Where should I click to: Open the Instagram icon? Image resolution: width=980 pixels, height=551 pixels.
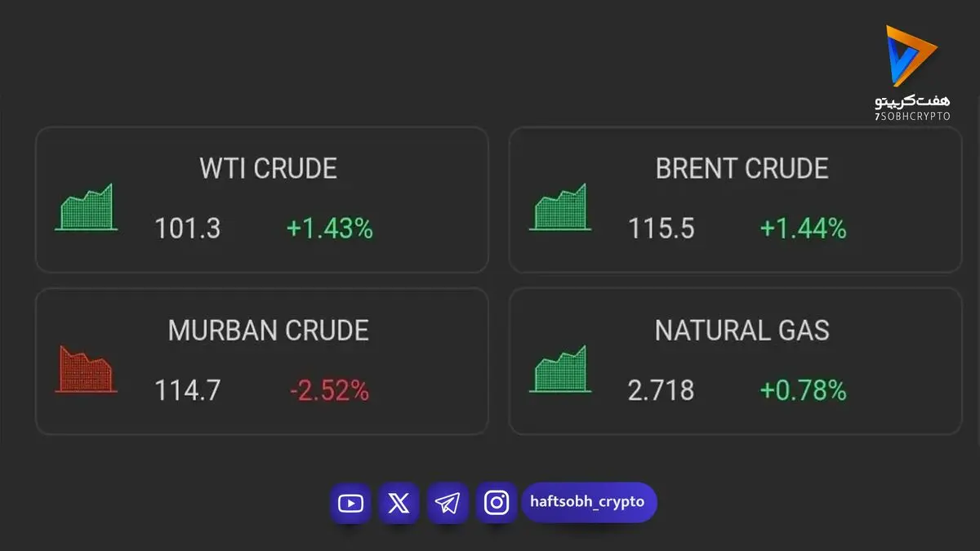click(x=497, y=503)
